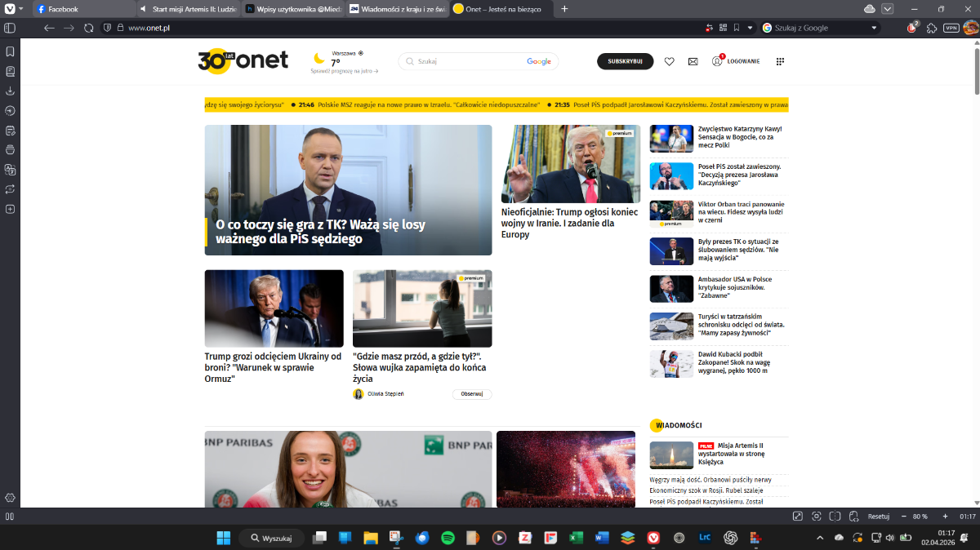980x550 pixels.
Task: Capture page with the camera icon
Action: [816, 517]
